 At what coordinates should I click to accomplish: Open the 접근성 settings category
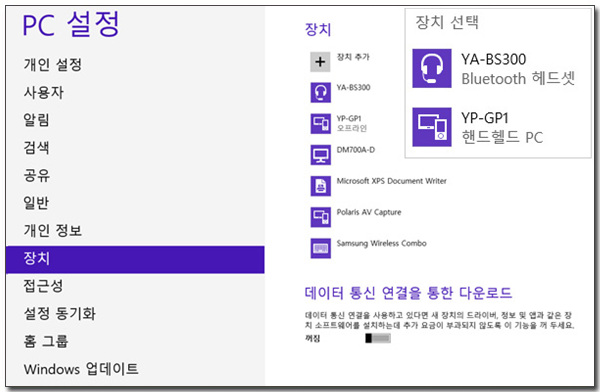43,286
